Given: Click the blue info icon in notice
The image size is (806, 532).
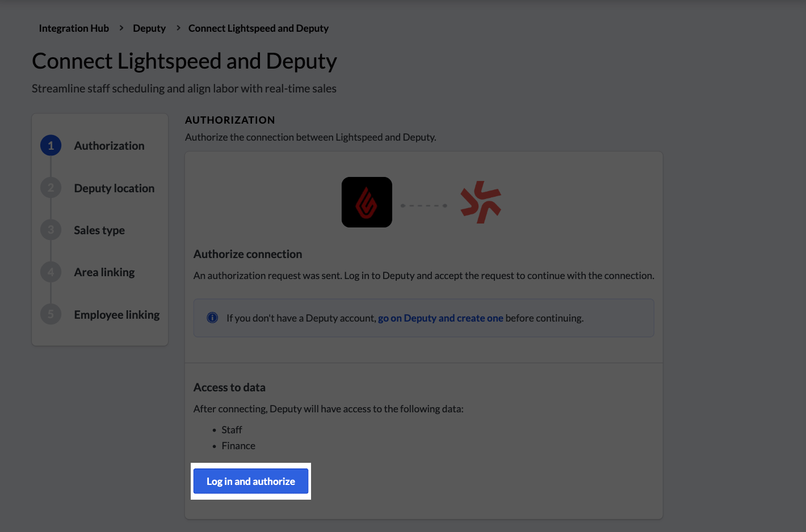Looking at the screenshot, I should pos(212,318).
